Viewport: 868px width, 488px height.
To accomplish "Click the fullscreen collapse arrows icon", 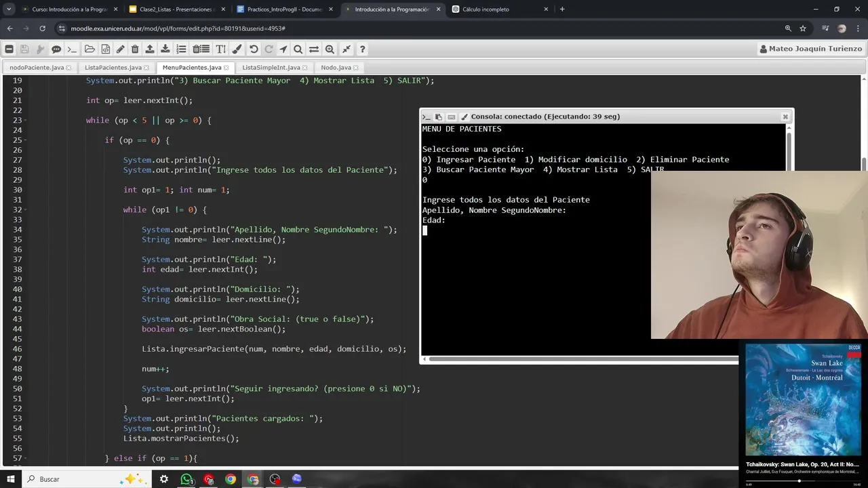I will click(347, 49).
